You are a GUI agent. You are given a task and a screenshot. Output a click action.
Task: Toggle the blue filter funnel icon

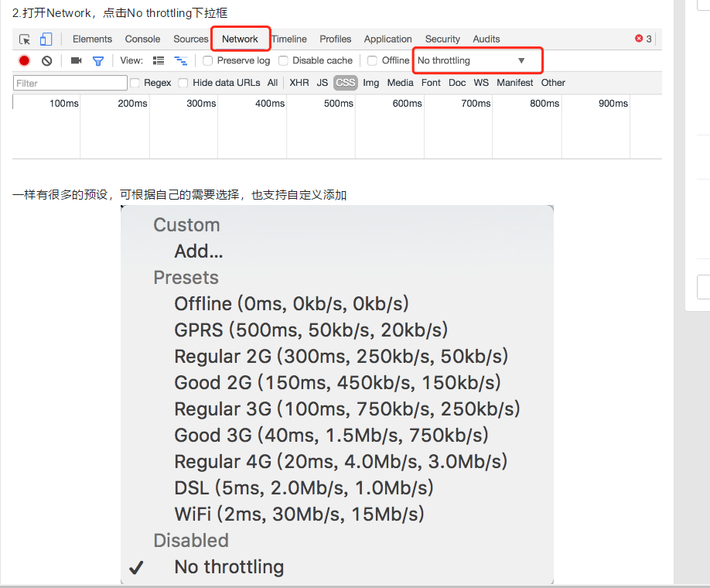[97, 60]
